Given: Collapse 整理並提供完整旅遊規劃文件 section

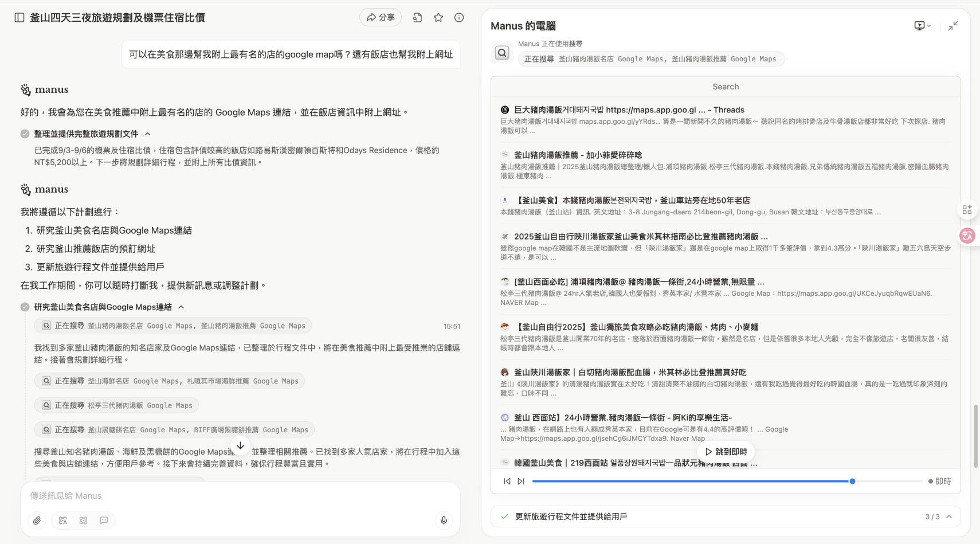Looking at the screenshot, I should coord(148,134).
